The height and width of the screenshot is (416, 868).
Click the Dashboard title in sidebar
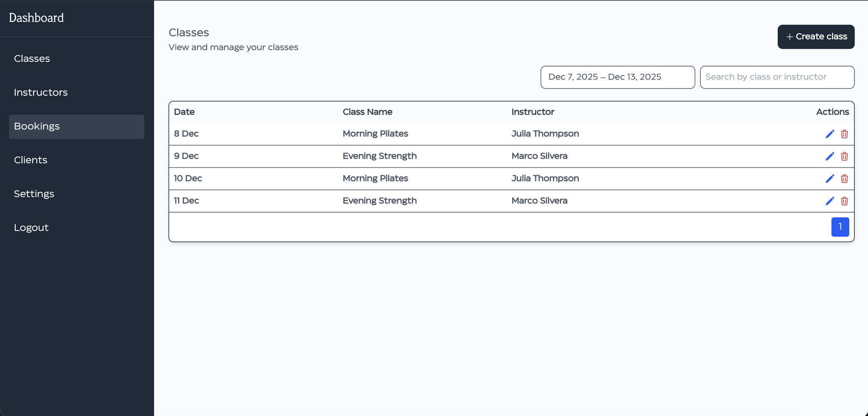[36, 18]
